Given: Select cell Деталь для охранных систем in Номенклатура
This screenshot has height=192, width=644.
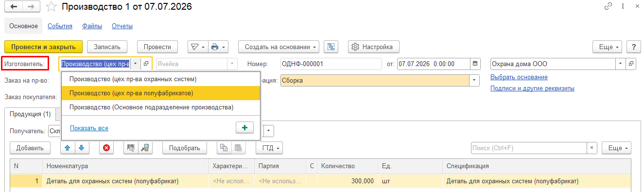Looking at the screenshot, I should 125,181.
